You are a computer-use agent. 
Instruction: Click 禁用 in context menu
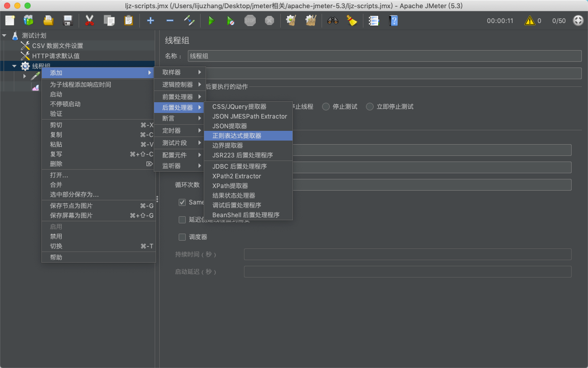pos(98,237)
